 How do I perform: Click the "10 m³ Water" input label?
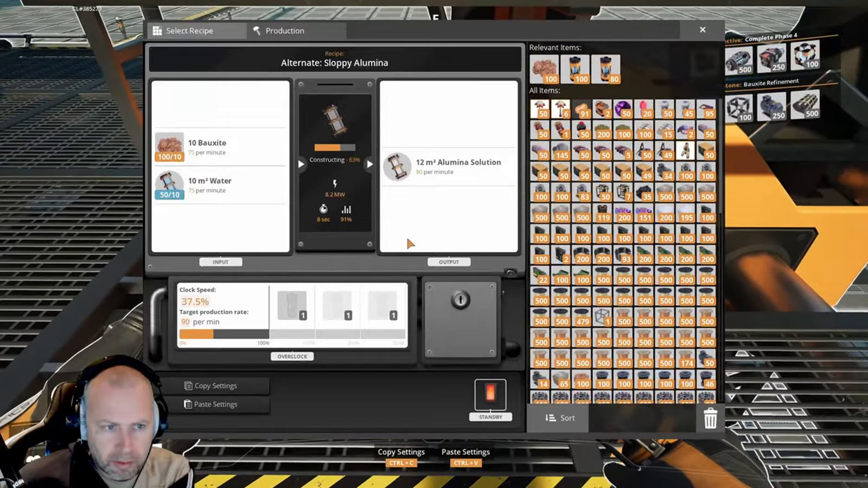click(209, 181)
